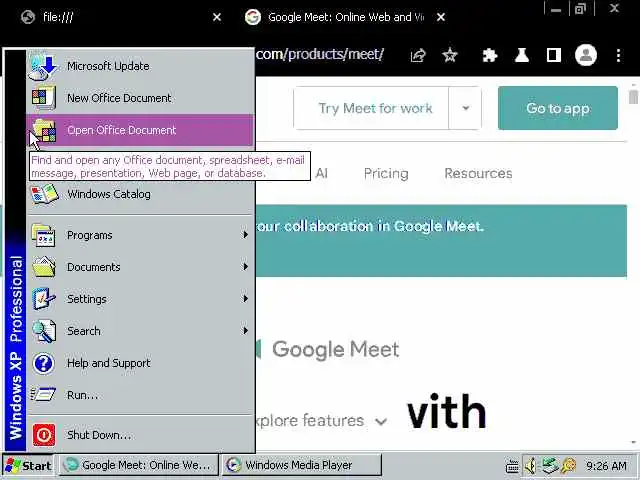Switch to the Google Meet browser tab
The height and width of the screenshot is (480, 640).
tap(343, 17)
